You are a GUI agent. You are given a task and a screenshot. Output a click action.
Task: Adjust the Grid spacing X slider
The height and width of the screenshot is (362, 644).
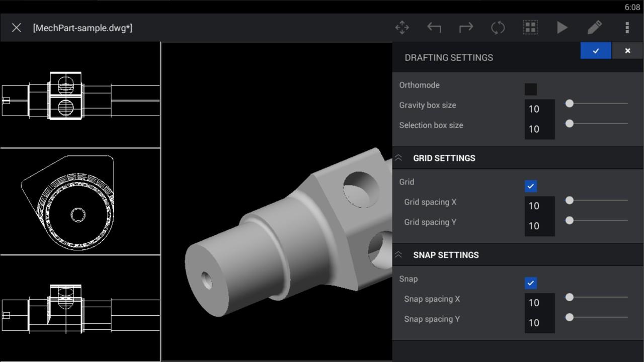(597, 200)
